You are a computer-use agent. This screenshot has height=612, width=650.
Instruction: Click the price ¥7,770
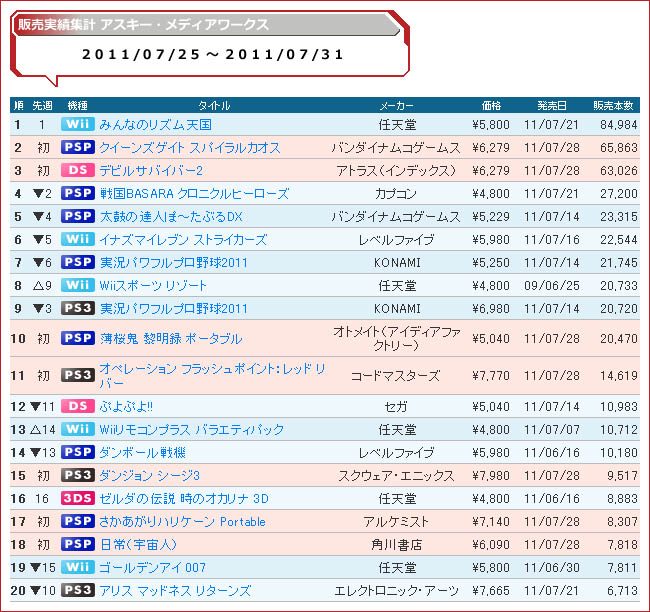pyautogui.click(x=491, y=376)
